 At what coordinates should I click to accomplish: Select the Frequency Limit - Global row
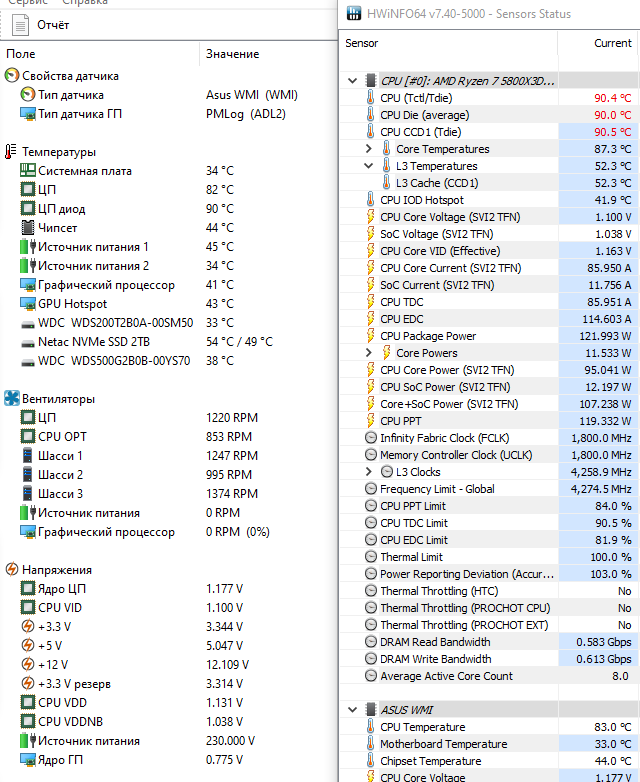pos(489,489)
